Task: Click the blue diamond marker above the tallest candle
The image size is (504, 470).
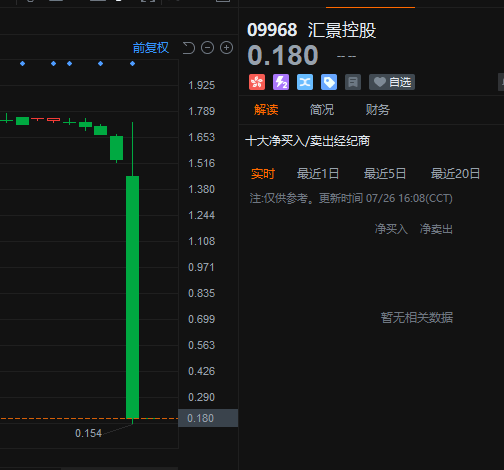Action: click(132, 63)
